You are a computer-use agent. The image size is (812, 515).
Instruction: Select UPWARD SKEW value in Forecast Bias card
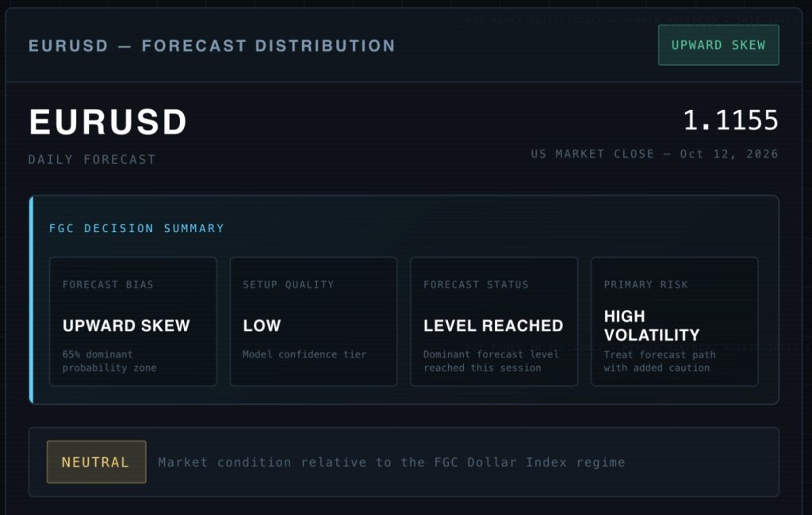[x=126, y=326]
